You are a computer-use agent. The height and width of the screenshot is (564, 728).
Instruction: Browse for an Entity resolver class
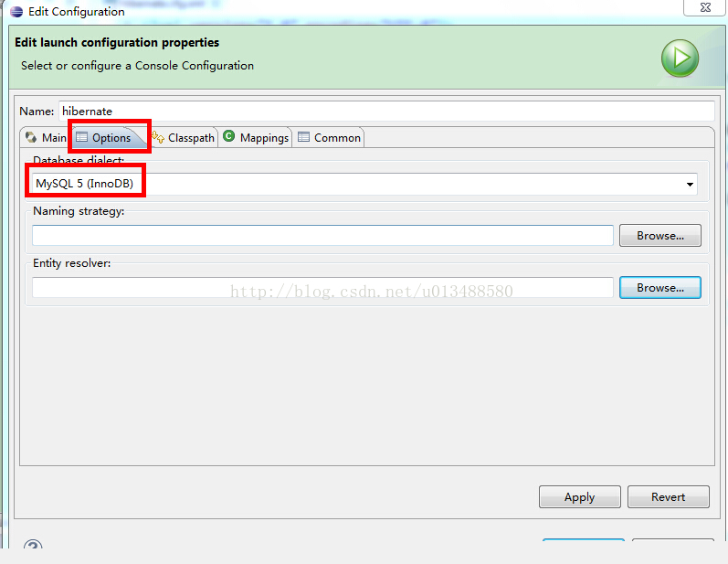coord(660,288)
